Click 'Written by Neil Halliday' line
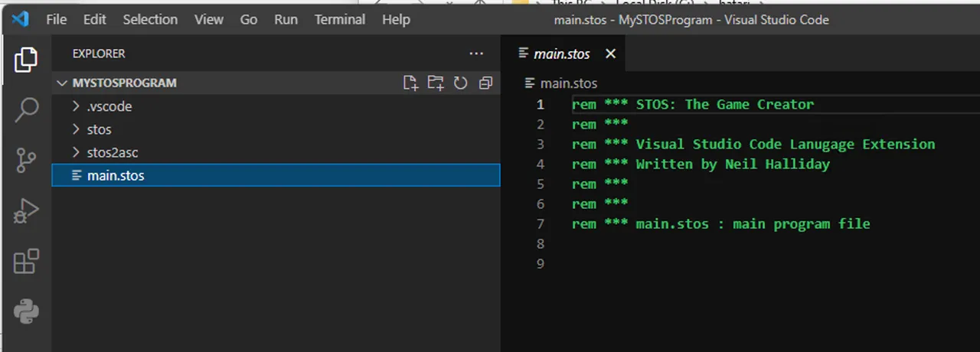The width and height of the screenshot is (980, 352). (x=701, y=164)
